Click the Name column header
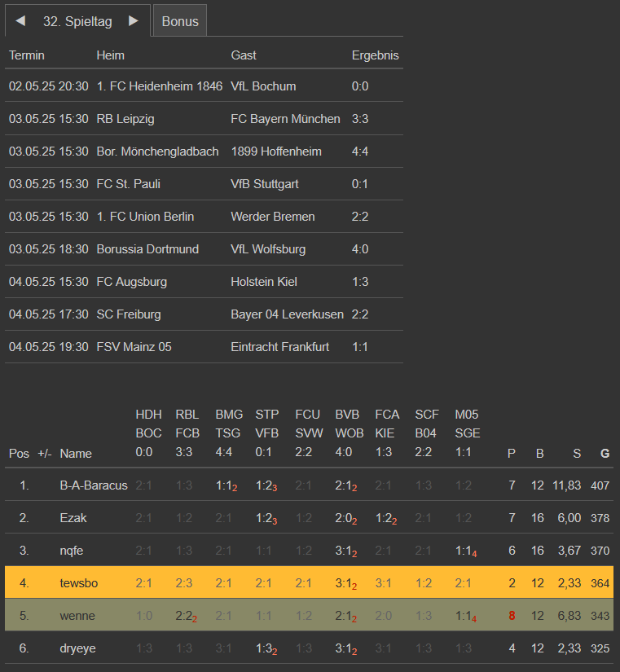620x672 pixels. tap(76, 454)
